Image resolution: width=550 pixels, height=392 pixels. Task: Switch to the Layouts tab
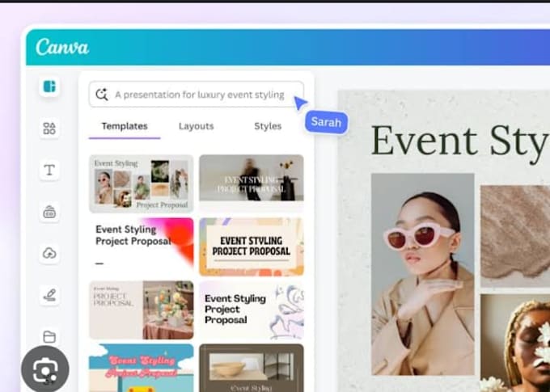click(196, 126)
